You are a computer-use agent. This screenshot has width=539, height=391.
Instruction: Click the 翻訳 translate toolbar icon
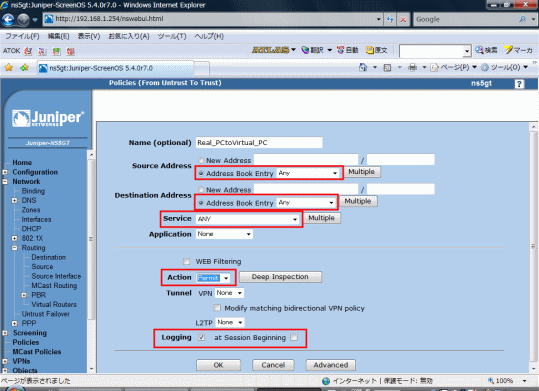tap(312, 50)
